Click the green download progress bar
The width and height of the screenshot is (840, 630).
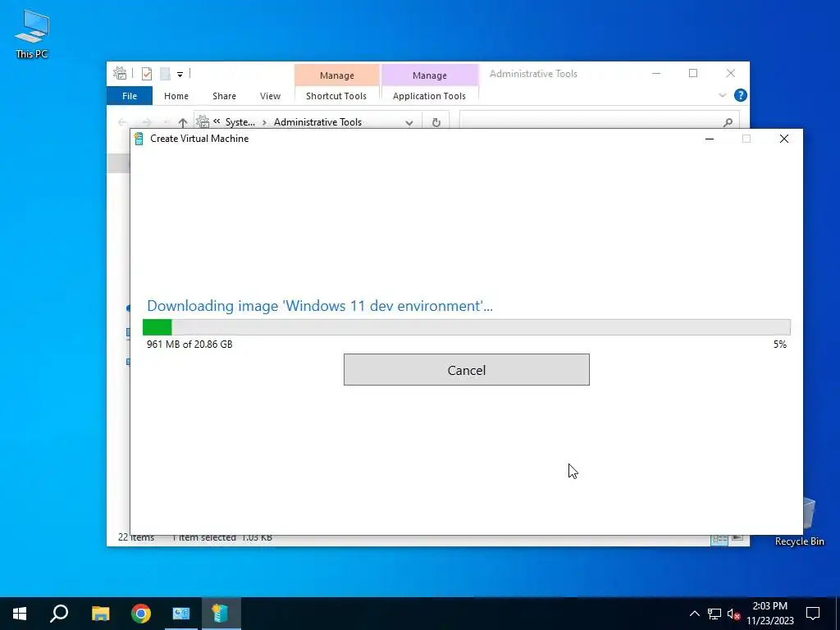click(x=466, y=326)
